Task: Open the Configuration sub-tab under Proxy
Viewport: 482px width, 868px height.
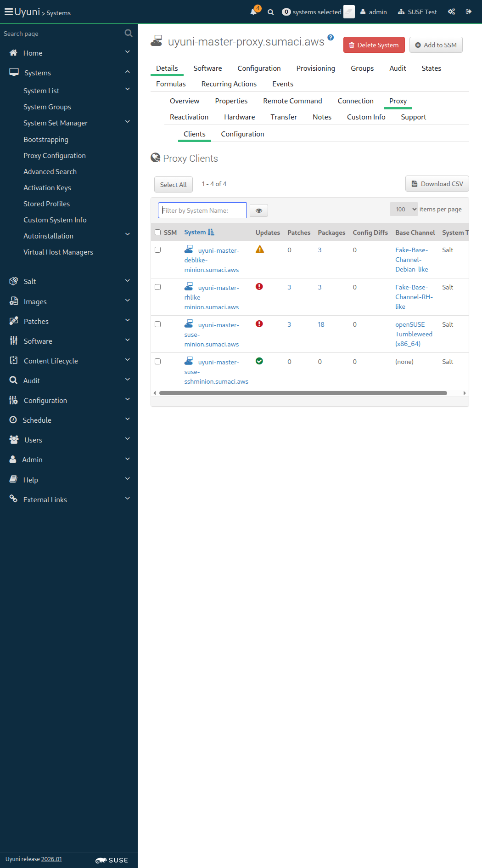Action: click(242, 134)
